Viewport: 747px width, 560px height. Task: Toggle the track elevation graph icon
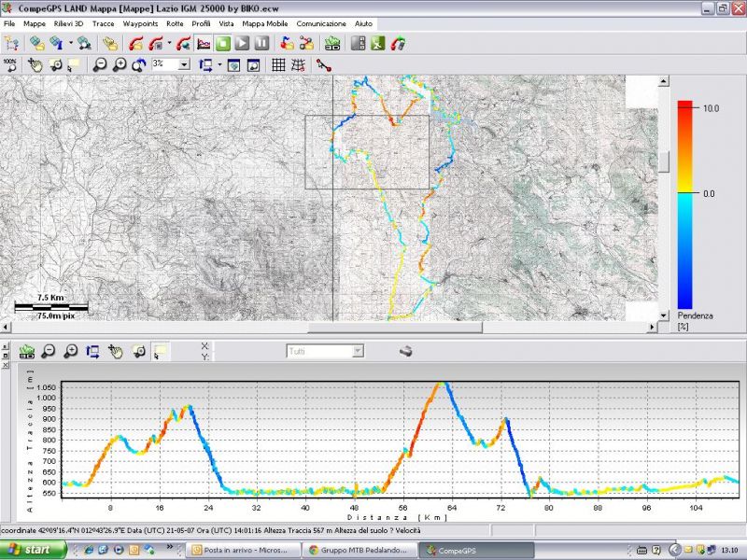pos(204,44)
